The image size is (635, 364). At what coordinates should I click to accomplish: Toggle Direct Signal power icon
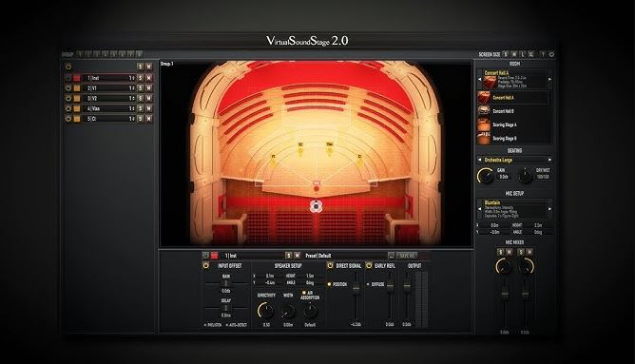pos(330,265)
